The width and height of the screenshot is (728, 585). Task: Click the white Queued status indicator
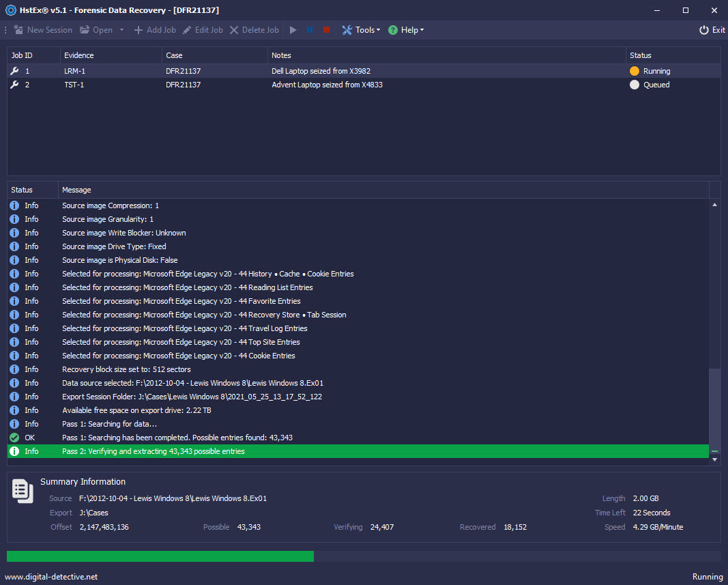coord(635,85)
